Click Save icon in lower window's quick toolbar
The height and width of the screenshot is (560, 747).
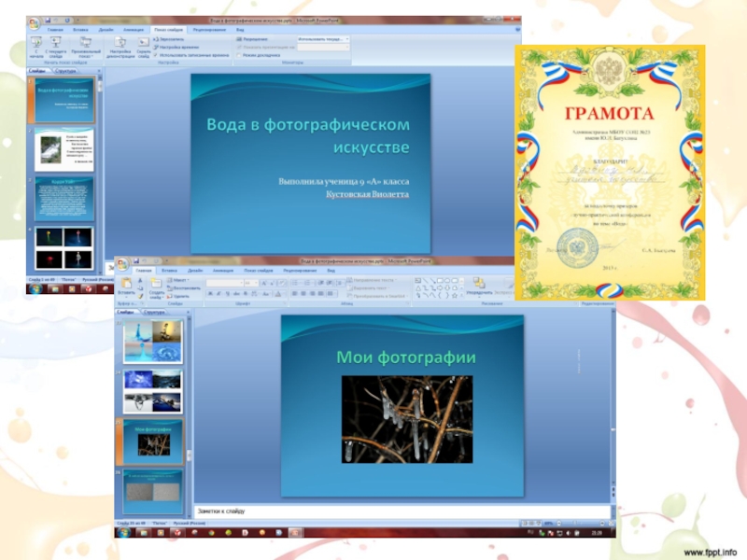(x=136, y=261)
